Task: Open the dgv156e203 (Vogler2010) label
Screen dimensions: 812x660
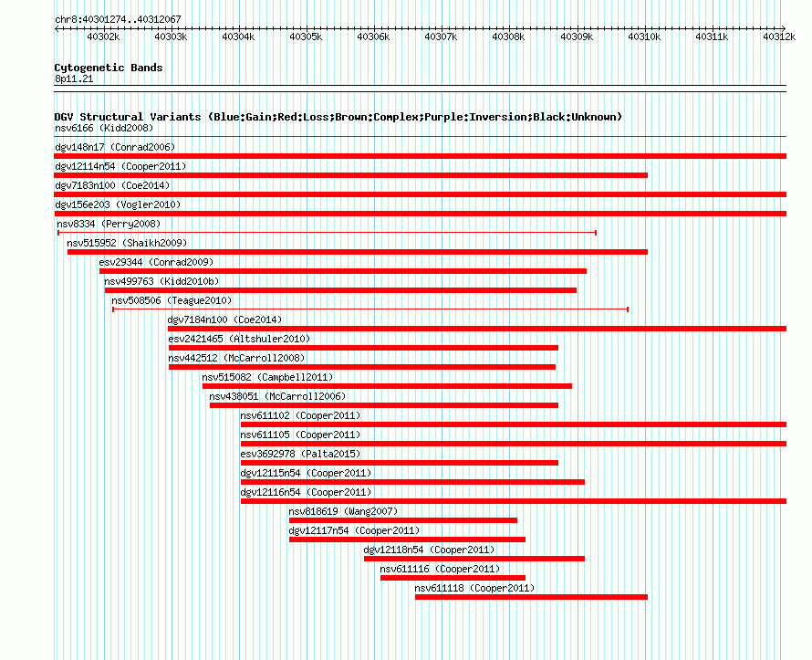Action: point(118,204)
